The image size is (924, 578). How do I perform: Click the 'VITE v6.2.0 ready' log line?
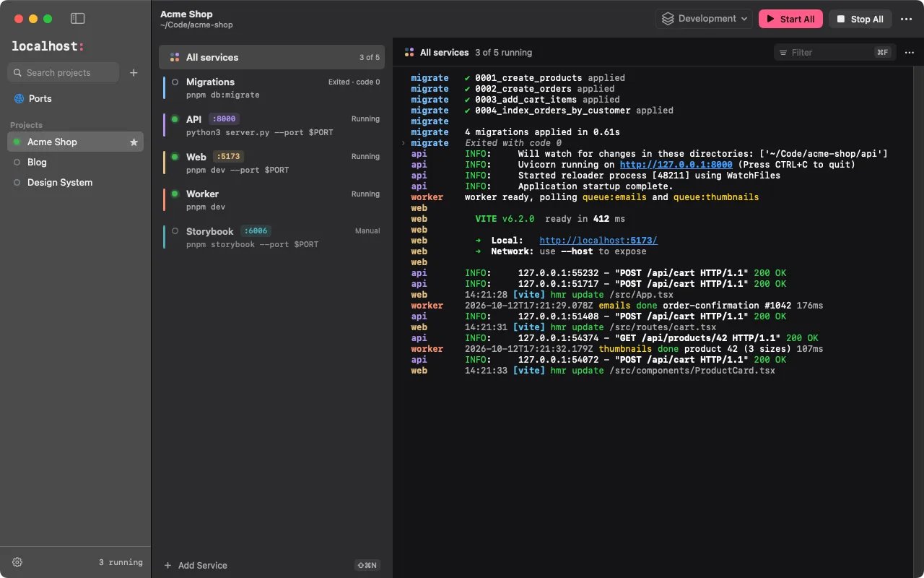550,219
